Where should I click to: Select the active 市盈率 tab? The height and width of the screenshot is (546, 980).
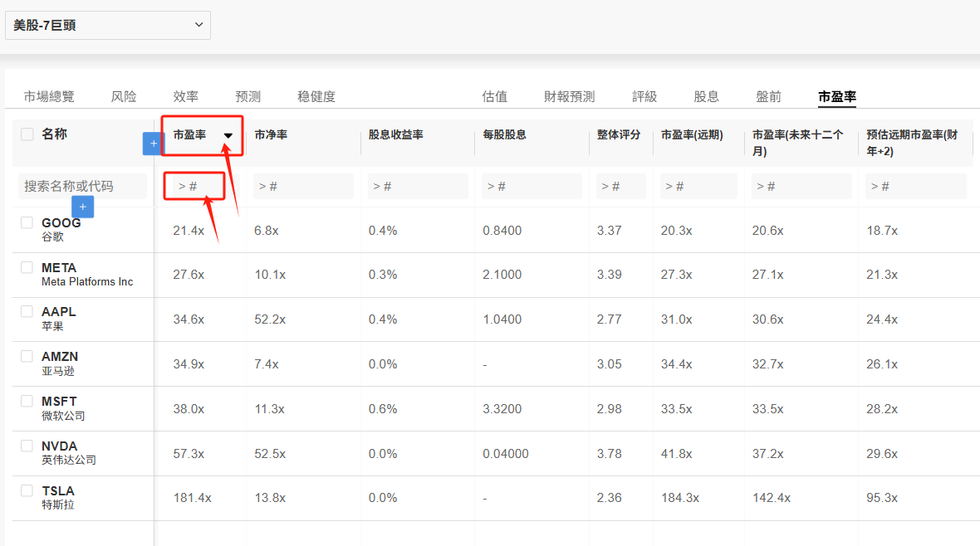pos(837,96)
